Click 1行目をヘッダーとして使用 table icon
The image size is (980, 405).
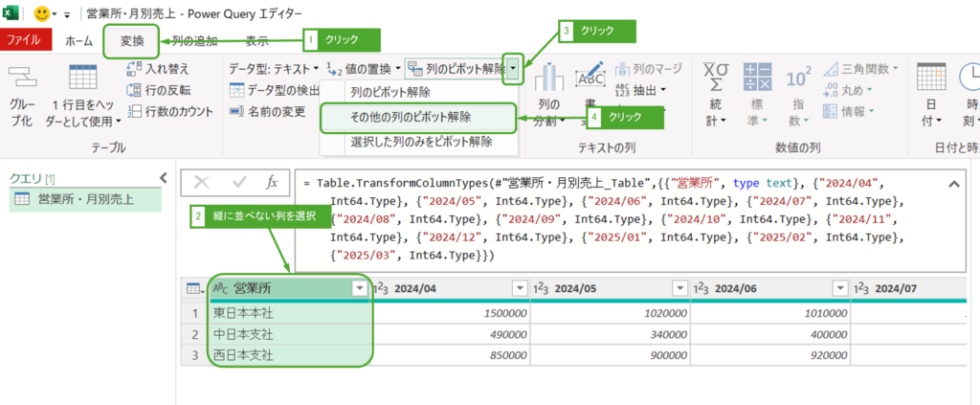click(82, 79)
